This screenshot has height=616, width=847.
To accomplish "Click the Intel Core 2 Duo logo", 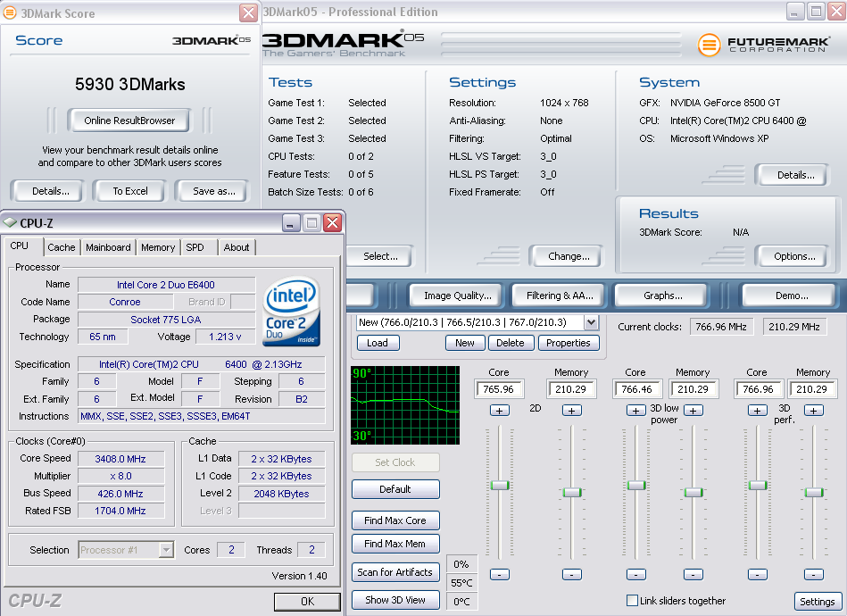I will pyautogui.click(x=291, y=312).
